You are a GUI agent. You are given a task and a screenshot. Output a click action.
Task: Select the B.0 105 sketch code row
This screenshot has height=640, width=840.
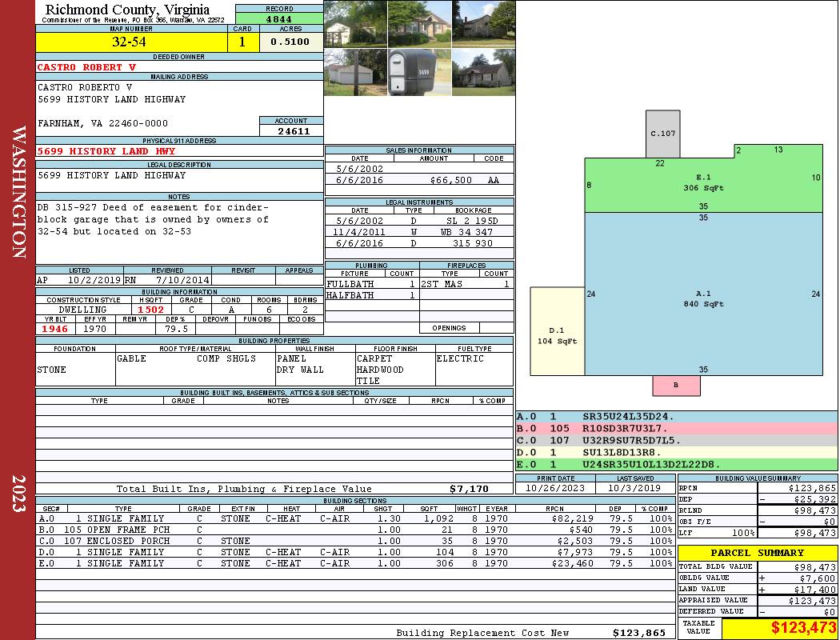tap(676, 429)
